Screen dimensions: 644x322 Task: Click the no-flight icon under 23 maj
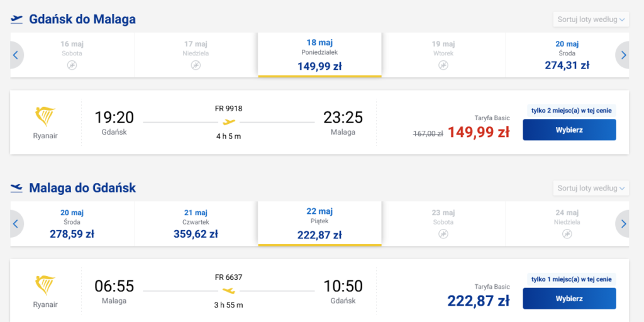tap(443, 234)
